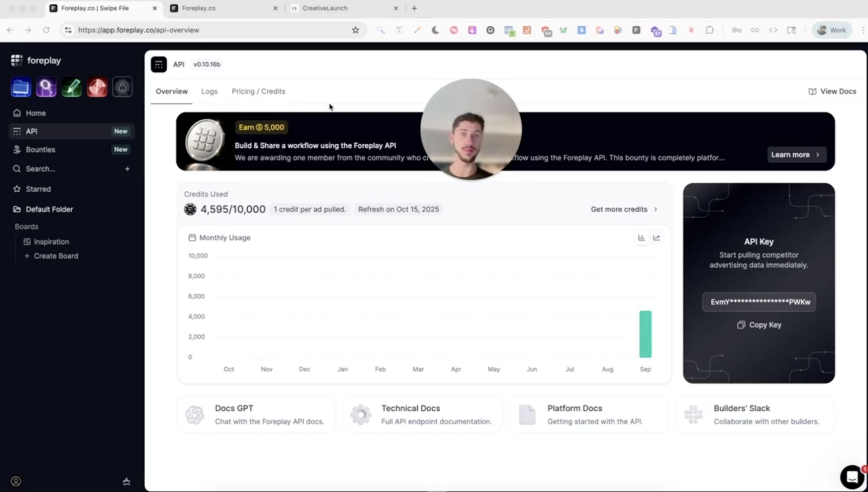This screenshot has height=492, width=868.
Task: Open Chrome's three-dot menu
Action: (863, 30)
